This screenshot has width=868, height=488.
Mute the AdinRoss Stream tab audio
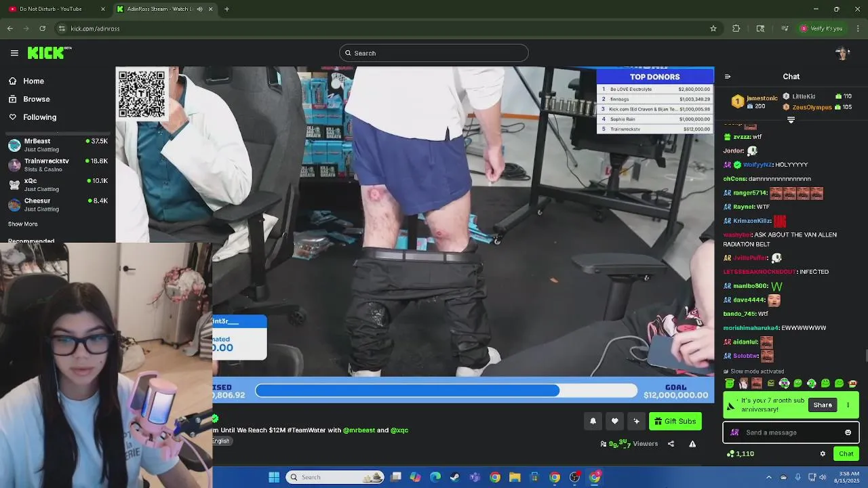199,9
